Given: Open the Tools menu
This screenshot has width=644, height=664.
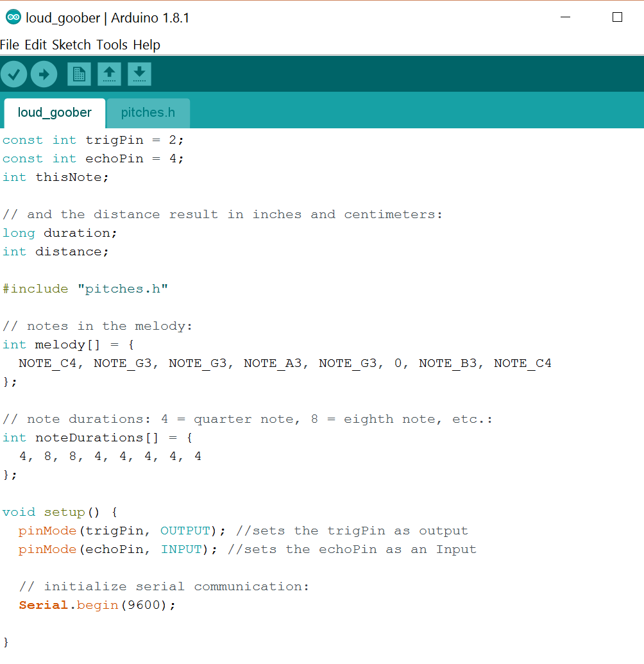Looking at the screenshot, I should (112, 45).
